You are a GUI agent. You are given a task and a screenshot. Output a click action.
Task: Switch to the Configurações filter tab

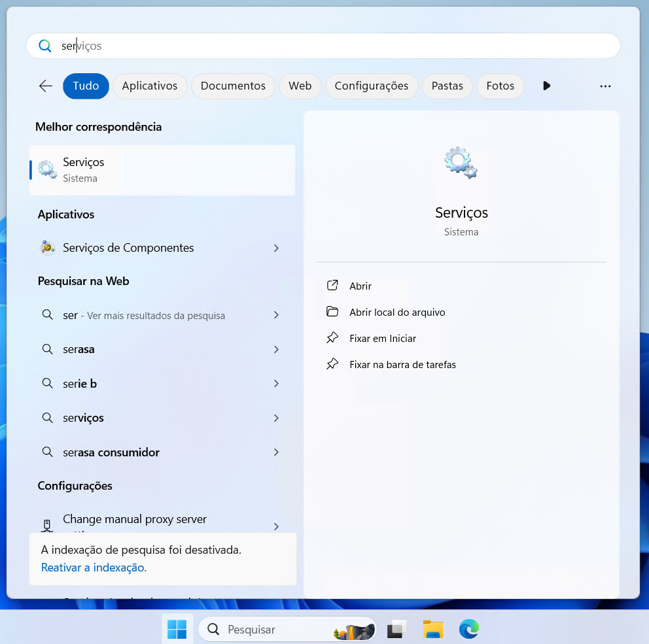tap(372, 86)
